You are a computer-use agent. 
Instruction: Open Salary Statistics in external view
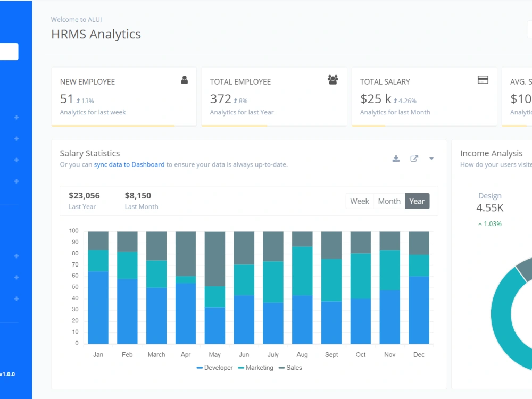pos(414,159)
